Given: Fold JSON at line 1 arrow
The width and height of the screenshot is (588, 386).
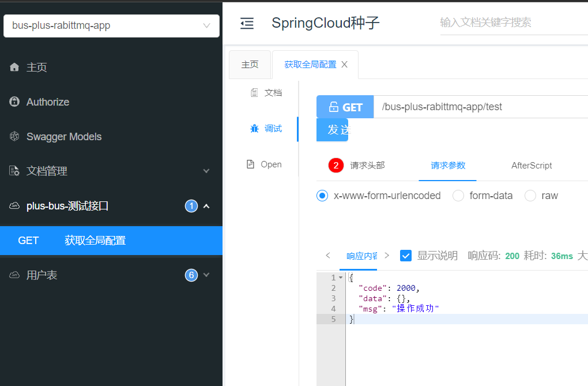Looking at the screenshot, I should pyautogui.click(x=341, y=278).
